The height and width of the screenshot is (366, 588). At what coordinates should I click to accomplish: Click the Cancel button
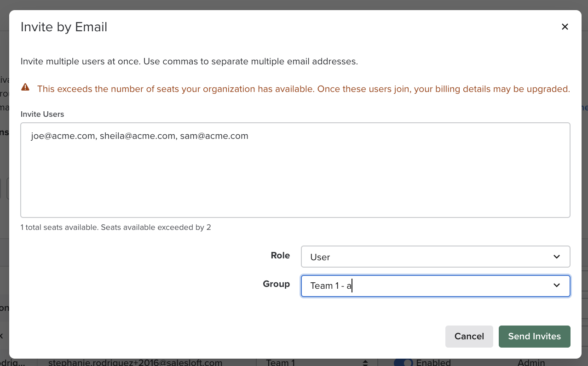(x=469, y=336)
